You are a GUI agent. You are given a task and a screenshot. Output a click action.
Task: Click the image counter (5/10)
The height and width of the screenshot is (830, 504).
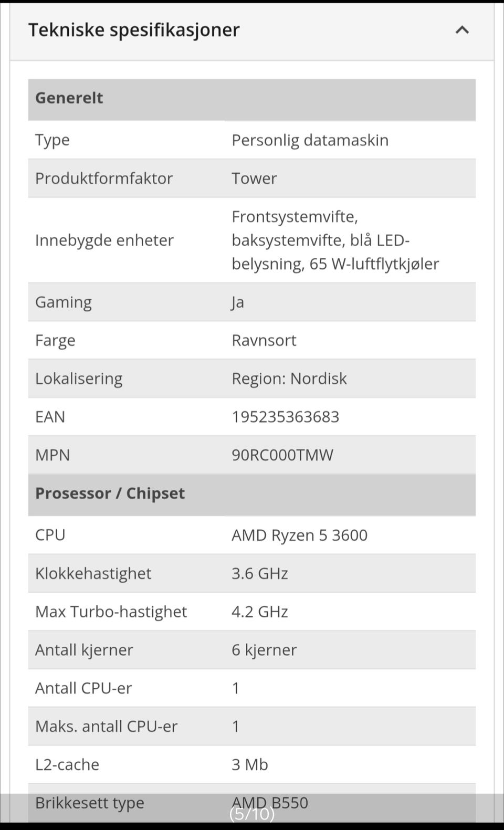tap(252, 814)
